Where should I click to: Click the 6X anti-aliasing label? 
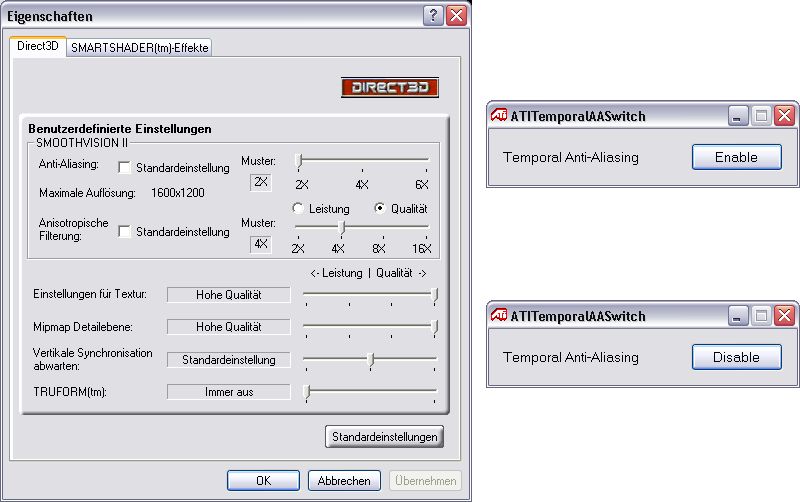[x=422, y=185]
